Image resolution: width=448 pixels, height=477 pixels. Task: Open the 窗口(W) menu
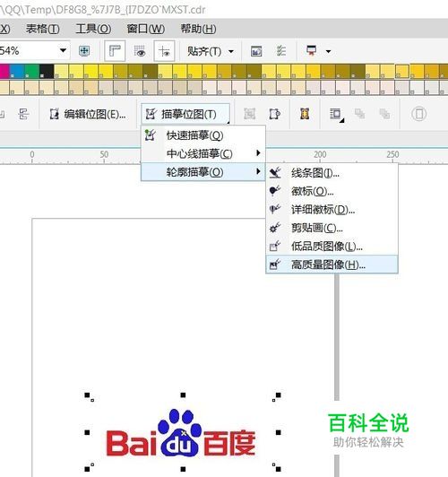tap(146, 30)
